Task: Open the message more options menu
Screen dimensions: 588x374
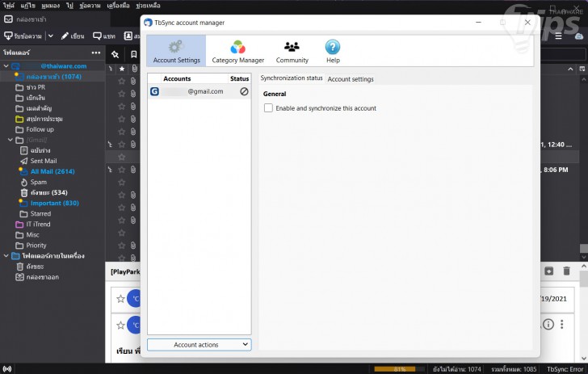Action: (x=562, y=324)
